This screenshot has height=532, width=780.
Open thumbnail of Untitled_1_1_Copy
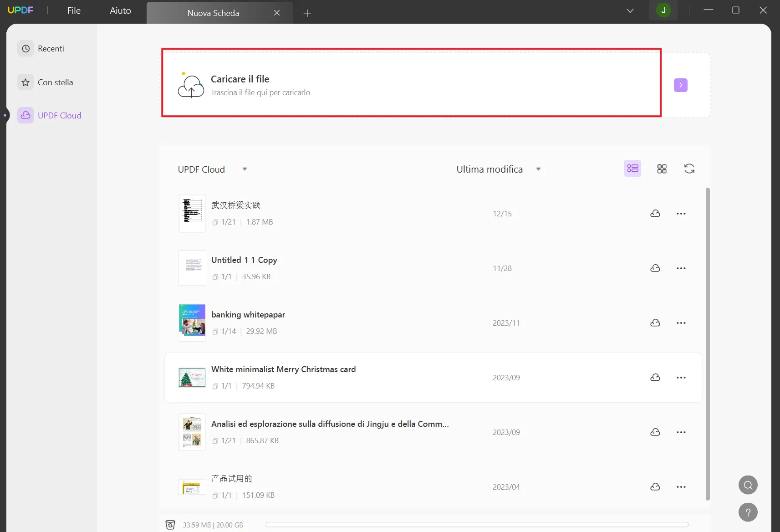pyautogui.click(x=192, y=268)
